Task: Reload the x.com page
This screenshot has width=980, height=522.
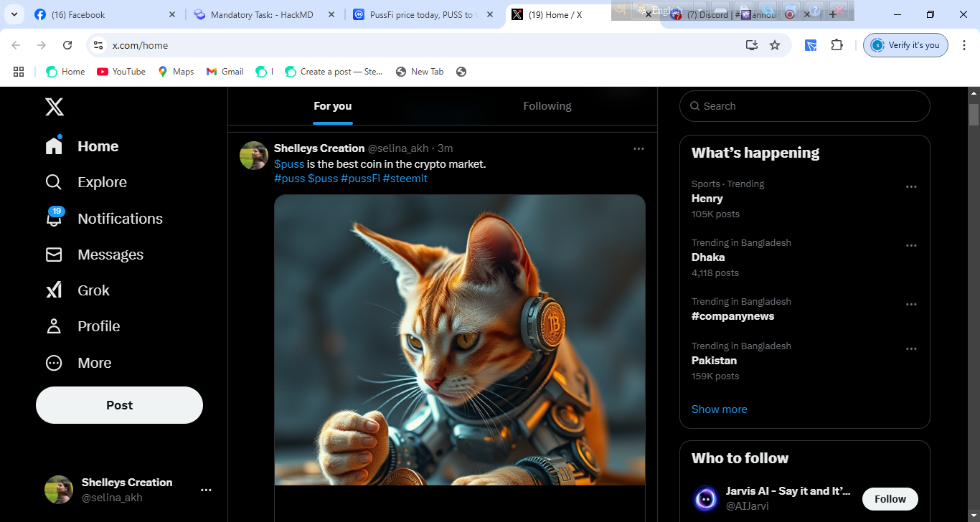Action: click(67, 45)
